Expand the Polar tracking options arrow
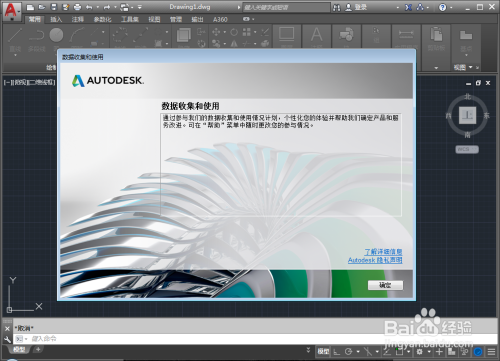This screenshot has height=361, width=500. (358, 351)
